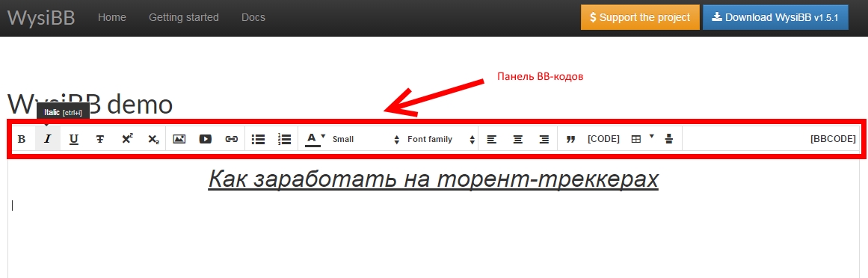Click the WysiBB brand logo

tap(41, 18)
